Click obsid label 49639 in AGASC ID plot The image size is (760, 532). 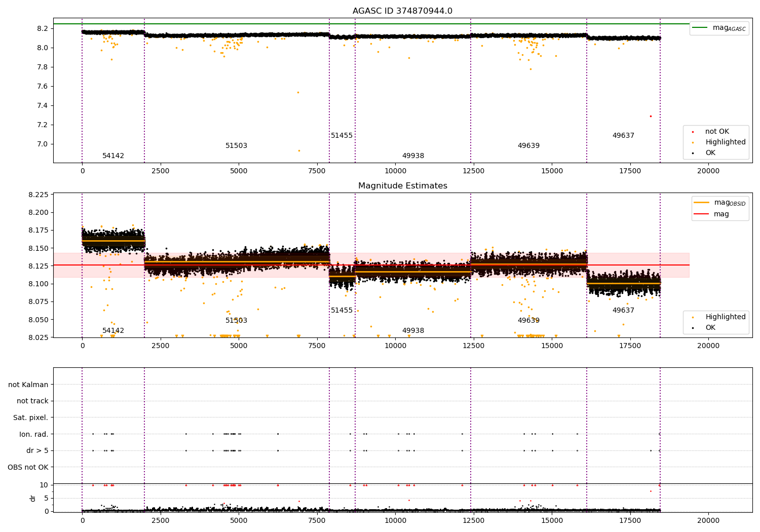[x=528, y=146]
